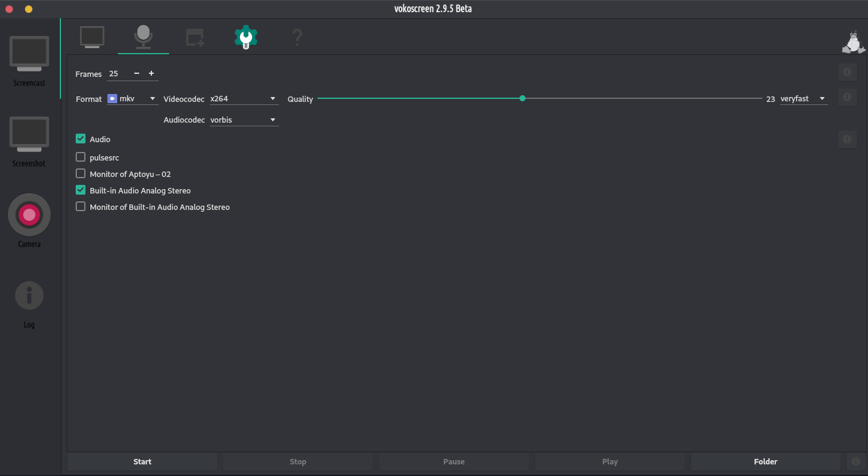This screenshot has height=476, width=868.
Task: Enable the pulsesrc checkbox
Action: (x=81, y=157)
